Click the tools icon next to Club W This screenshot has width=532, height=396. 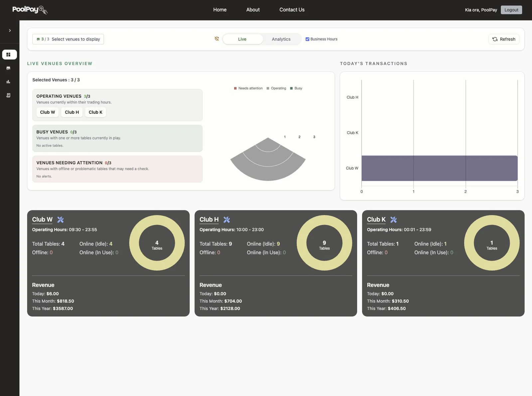click(61, 220)
